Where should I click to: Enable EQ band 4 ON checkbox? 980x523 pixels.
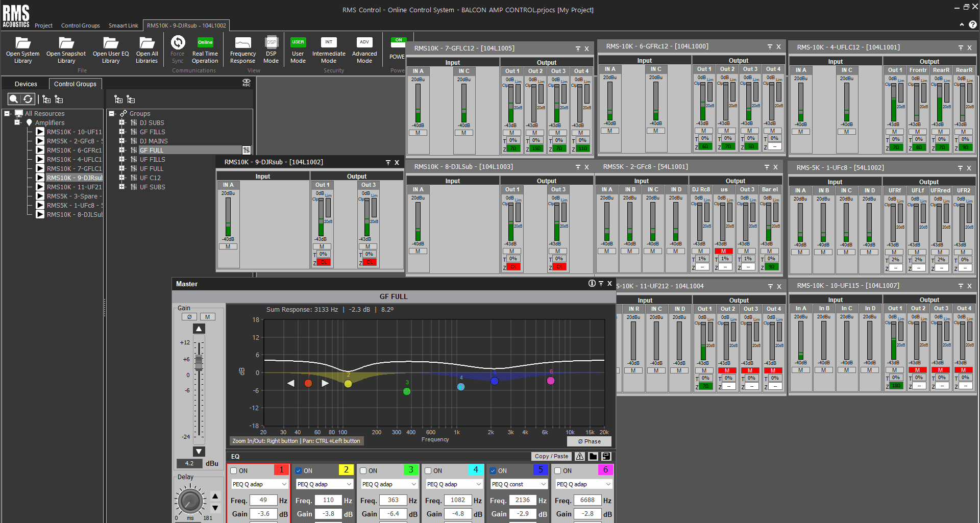(x=428, y=470)
